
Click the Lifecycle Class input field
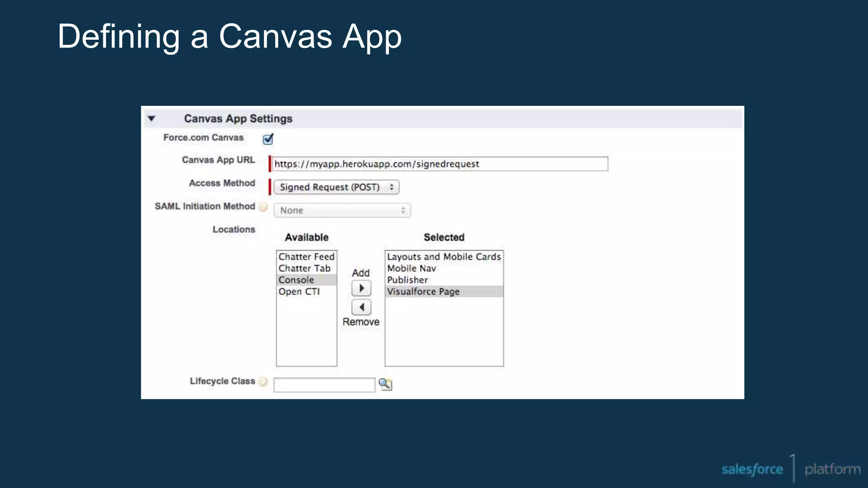tap(324, 385)
